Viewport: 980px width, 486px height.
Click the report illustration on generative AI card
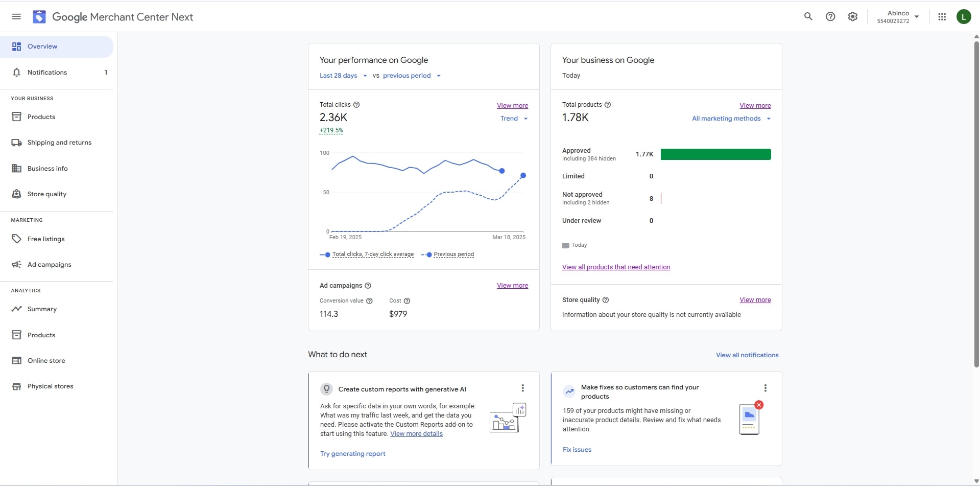(508, 418)
